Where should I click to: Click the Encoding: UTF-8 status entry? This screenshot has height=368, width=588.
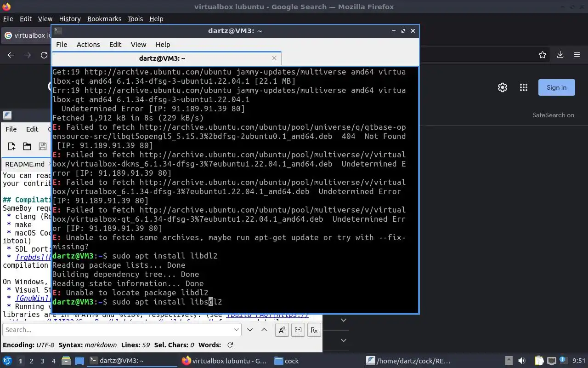[28, 345]
